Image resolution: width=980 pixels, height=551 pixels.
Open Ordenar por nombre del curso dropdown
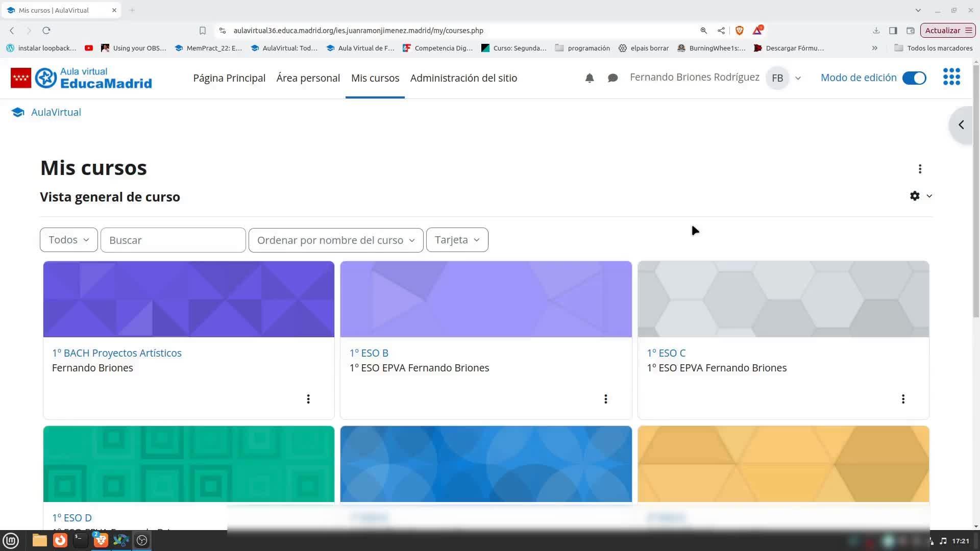[x=335, y=240]
